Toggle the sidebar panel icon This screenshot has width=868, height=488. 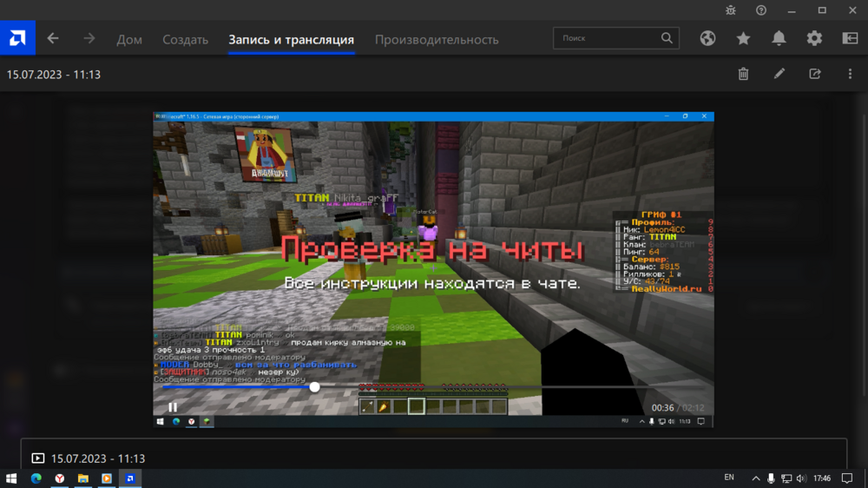[850, 37]
